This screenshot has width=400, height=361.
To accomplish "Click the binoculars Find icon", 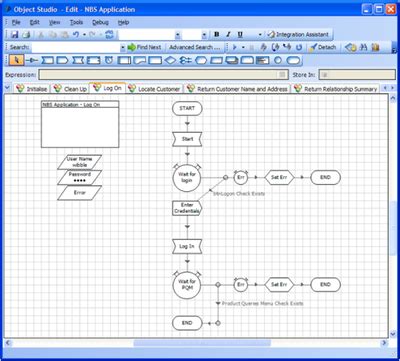I will click(364, 47).
